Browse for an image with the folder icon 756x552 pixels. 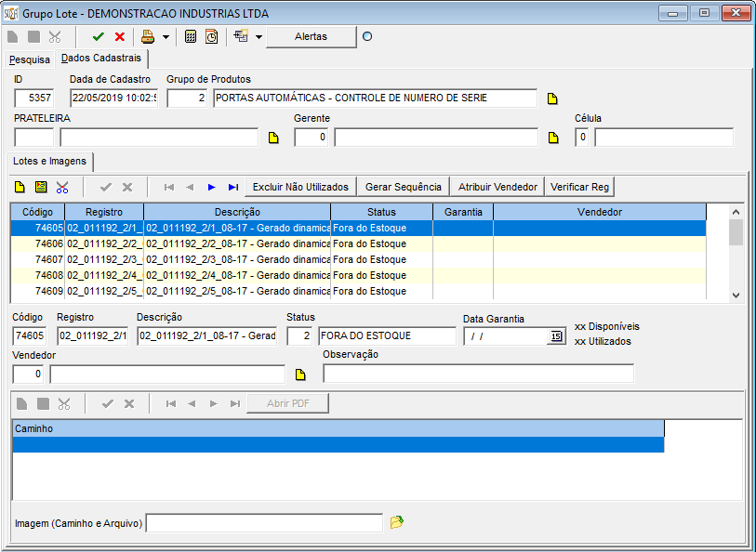click(397, 521)
